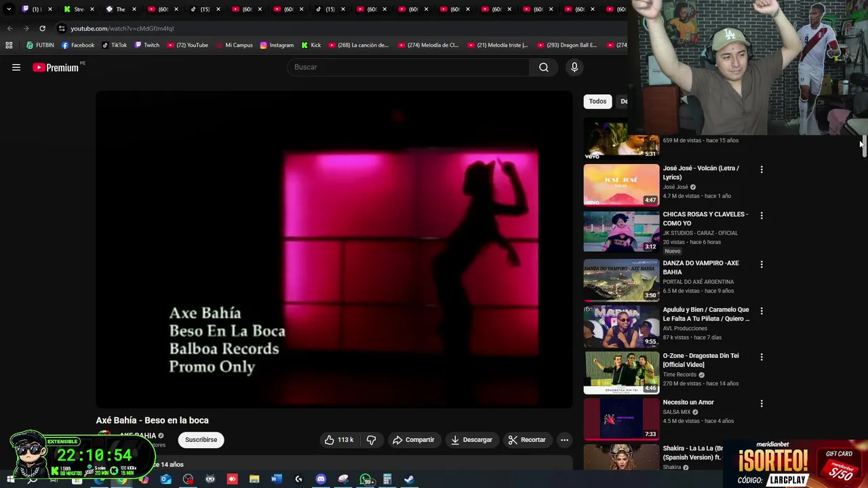This screenshot has height=488, width=868.
Task: Open WhatsApp from the taskbar
Action: (366, 479)
